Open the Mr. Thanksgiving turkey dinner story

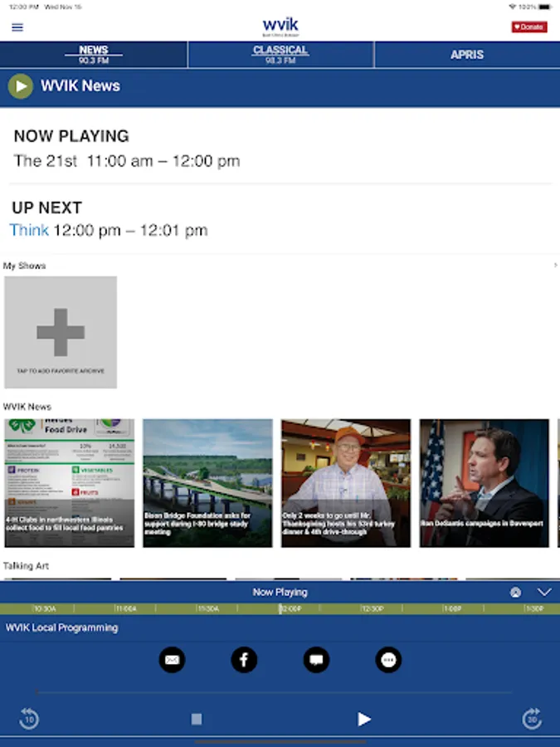pos(346,483)
